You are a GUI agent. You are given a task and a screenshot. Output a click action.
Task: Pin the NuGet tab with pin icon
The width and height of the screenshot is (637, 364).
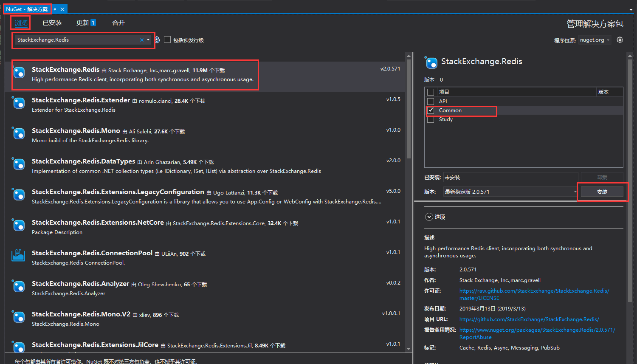click(54, 9)
